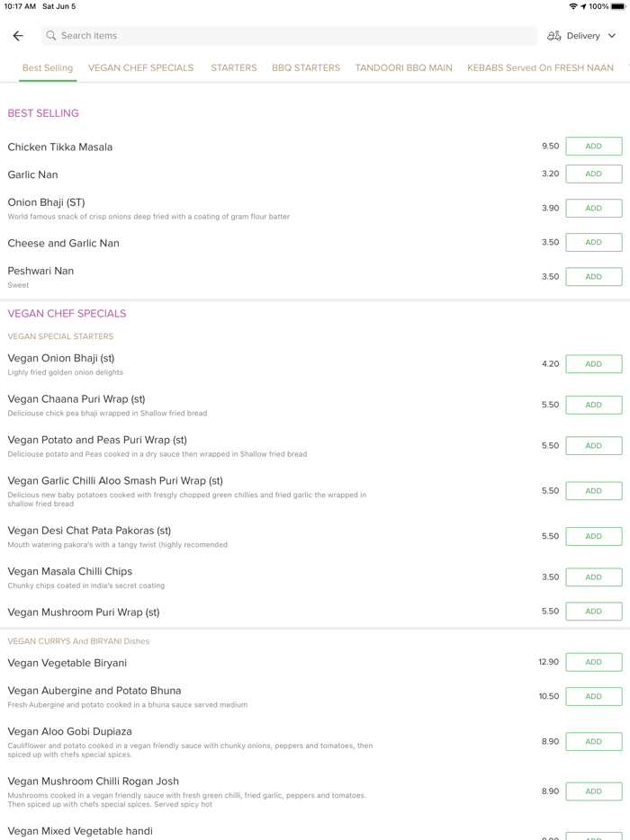Add Vegan Onion Bhaji to cart

click(593, 363)
